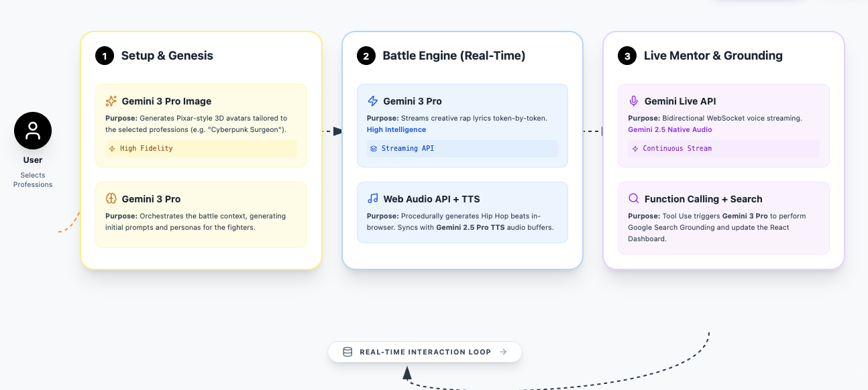Select the Continuous Stream tag
The height and width of the screenshot is (390, 868).
pos(724,149)
